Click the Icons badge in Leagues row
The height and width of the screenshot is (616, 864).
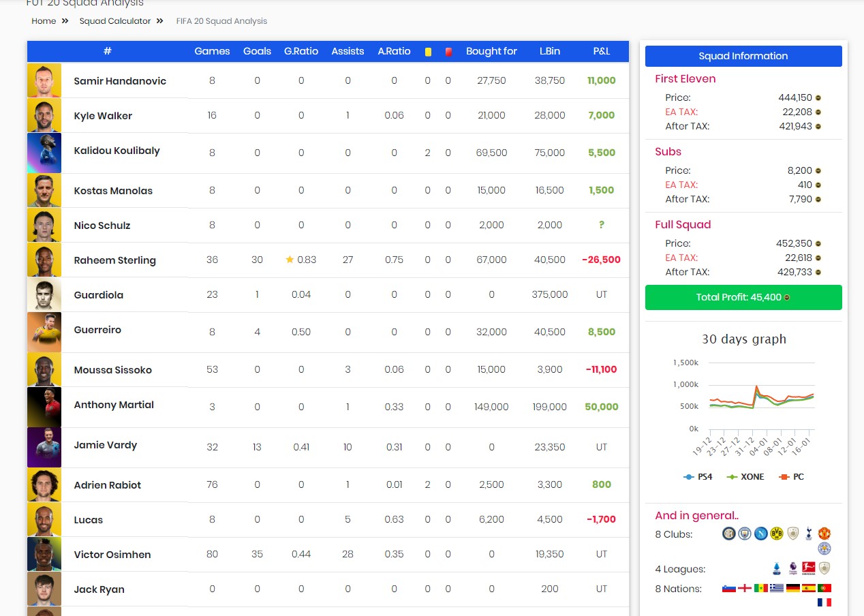(824, 568)
